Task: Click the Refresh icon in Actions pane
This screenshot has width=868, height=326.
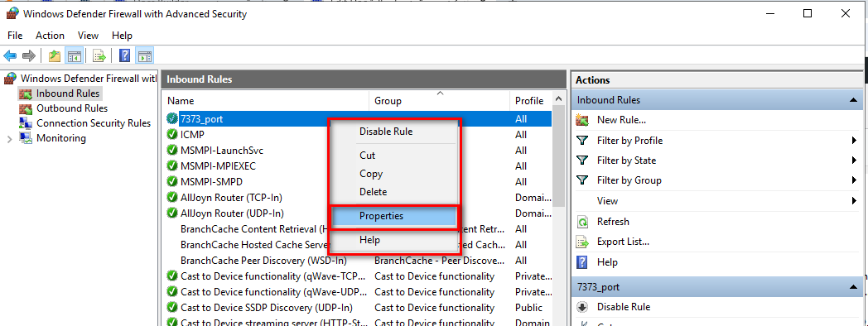Action: pyautogui.click(x=582, y=222)
